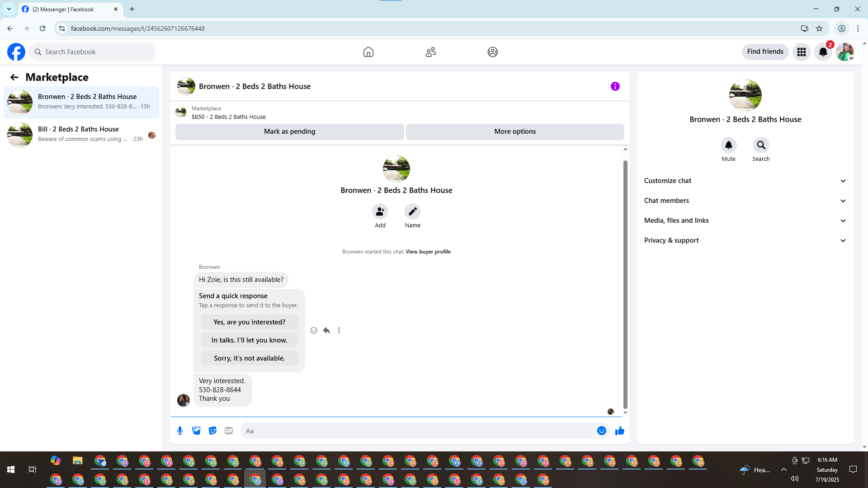
Task: Open the sticker picker icon
Action: [212, 431]
